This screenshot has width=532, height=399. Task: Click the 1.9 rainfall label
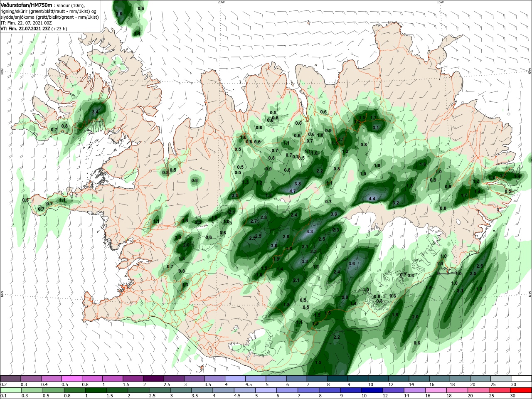276,259
